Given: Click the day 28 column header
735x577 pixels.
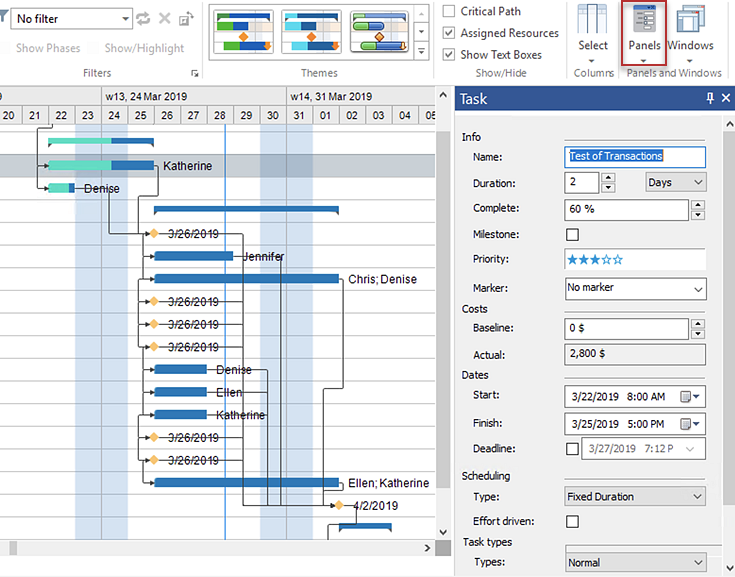Looking at the screenshot, I should click(x=220, y=115).
